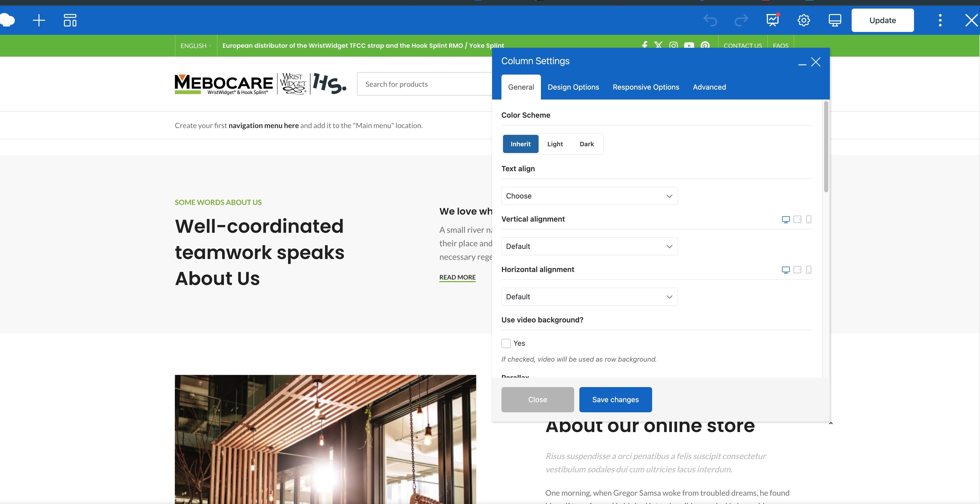
Task: Open the Text align Choose dropdown
Action: pyautogui.click(x=589, y=196)
